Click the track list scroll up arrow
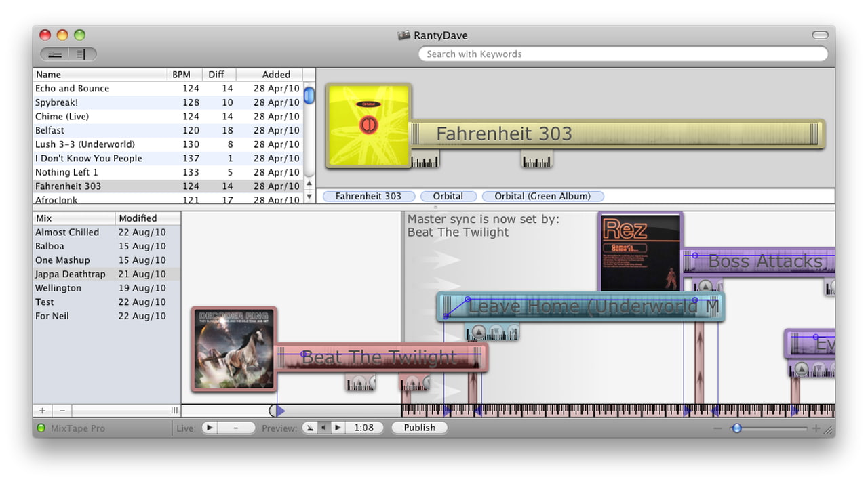Screen dimensions: 868x488 point(309,183)
